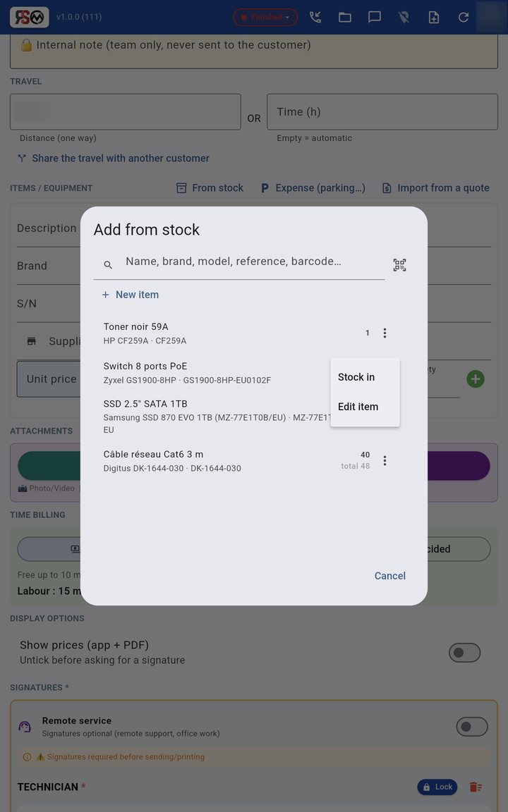Open the Toner noir 59A options menu
The height and width of the screenshot is (812, 508).
(385, 333)
